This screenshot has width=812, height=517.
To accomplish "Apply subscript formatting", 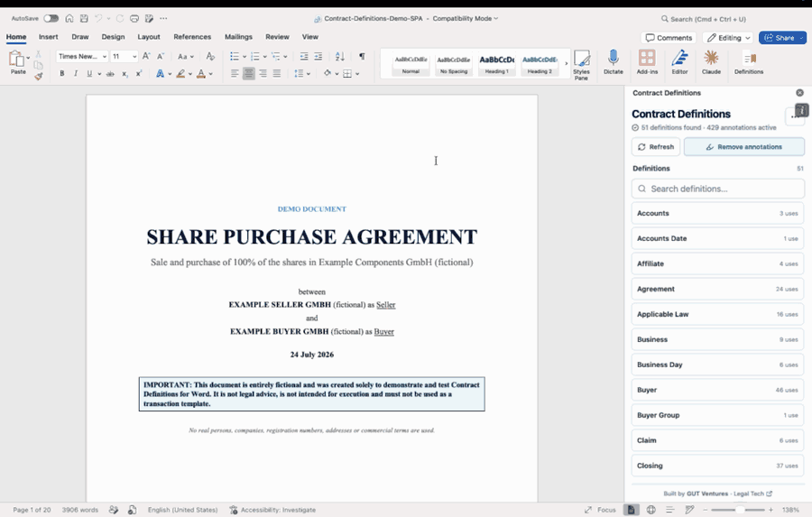I will click(x=125, y=74).
